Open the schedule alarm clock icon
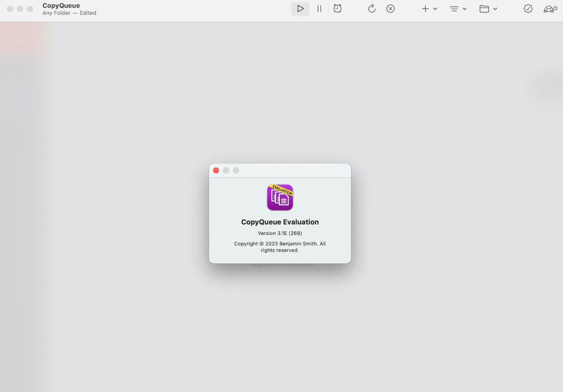 (338, 9)
